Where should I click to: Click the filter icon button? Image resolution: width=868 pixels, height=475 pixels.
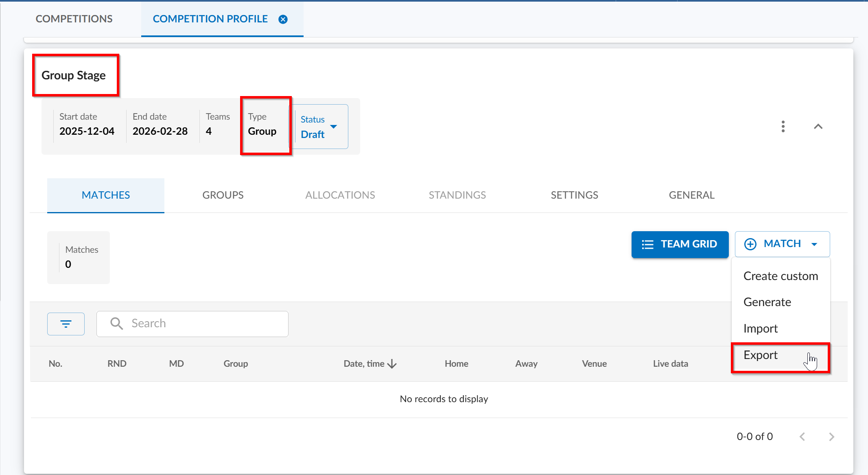[66, 324]
